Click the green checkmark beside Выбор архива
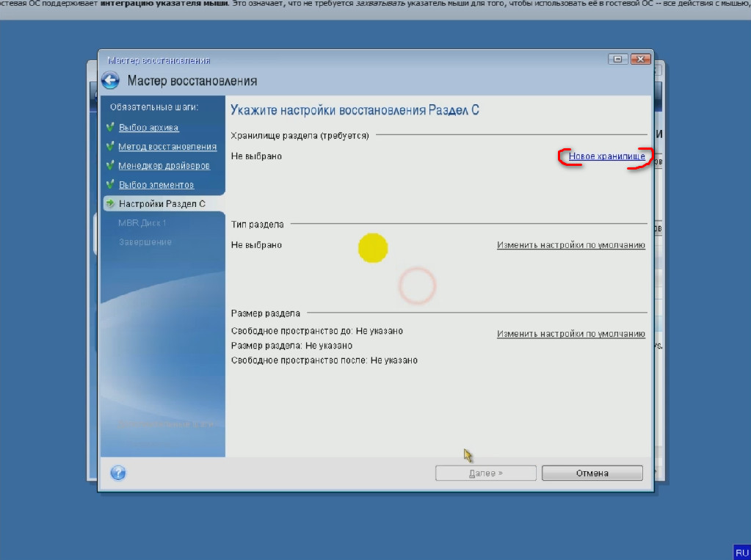751x560 pixels. click(110, 127)
